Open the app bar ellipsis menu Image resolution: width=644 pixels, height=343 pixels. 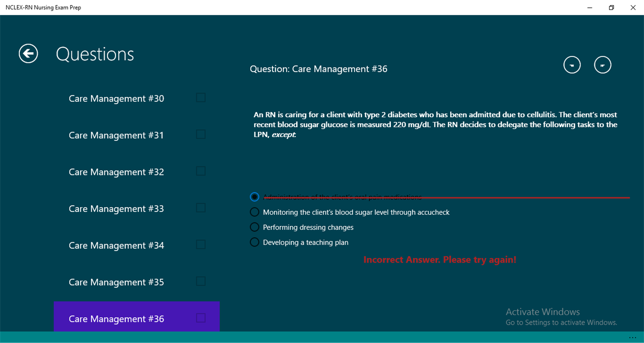tap(632, 337)
